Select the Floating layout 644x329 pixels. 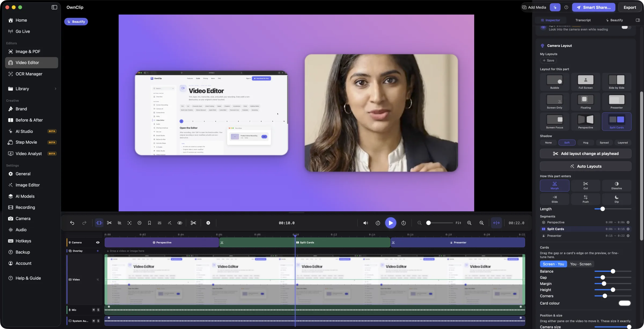[x=586, y=102]
